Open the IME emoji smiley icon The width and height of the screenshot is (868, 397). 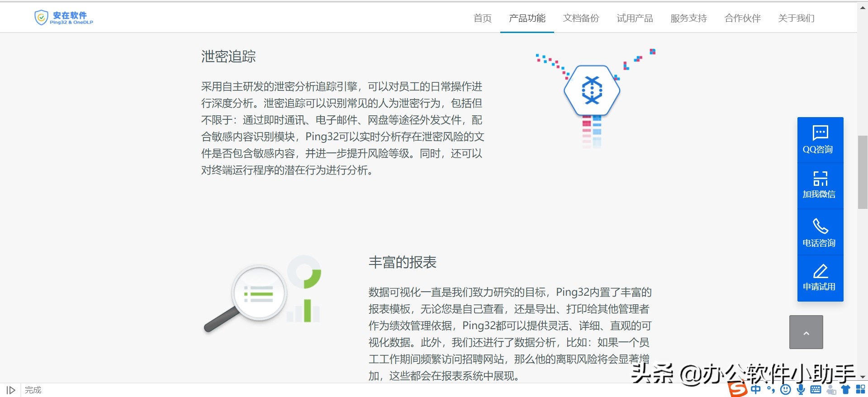coord(786,389)
